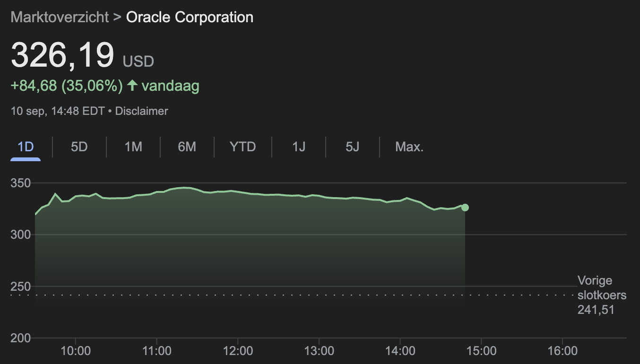This screenshot has height=364, width=640.
Task: Show the 6M chart view
Action: click(187, 147)
